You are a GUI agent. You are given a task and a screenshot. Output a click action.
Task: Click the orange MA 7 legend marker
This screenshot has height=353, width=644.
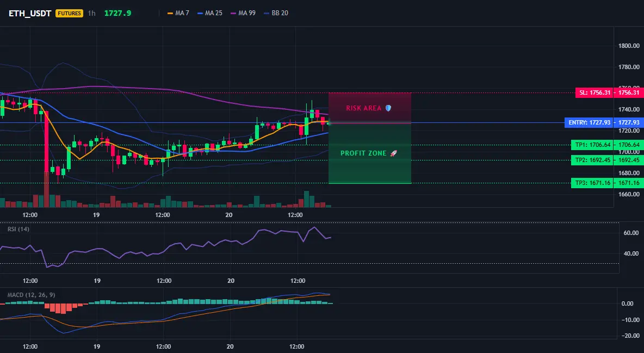(170, 13)
